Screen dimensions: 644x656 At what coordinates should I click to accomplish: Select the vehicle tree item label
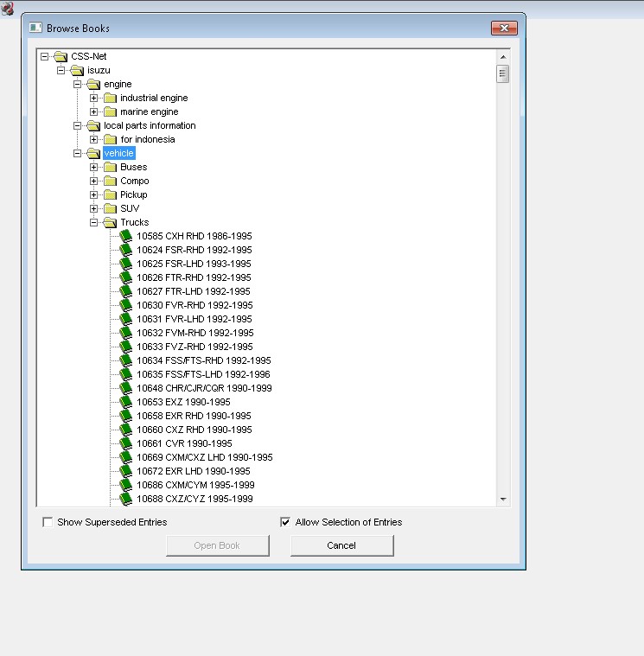coord(118,153)
